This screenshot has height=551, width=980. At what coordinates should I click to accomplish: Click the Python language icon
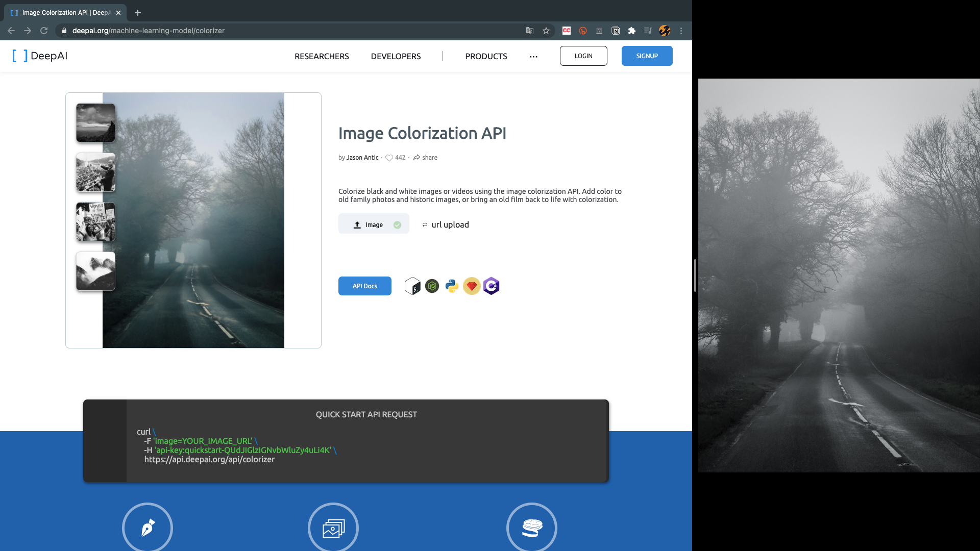(x=452, y=286)
